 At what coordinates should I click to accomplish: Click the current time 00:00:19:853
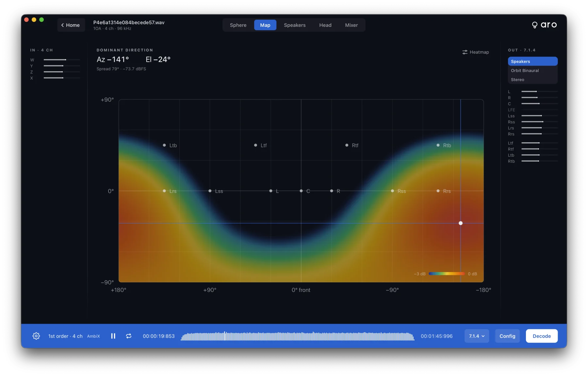tap(159, 336)
